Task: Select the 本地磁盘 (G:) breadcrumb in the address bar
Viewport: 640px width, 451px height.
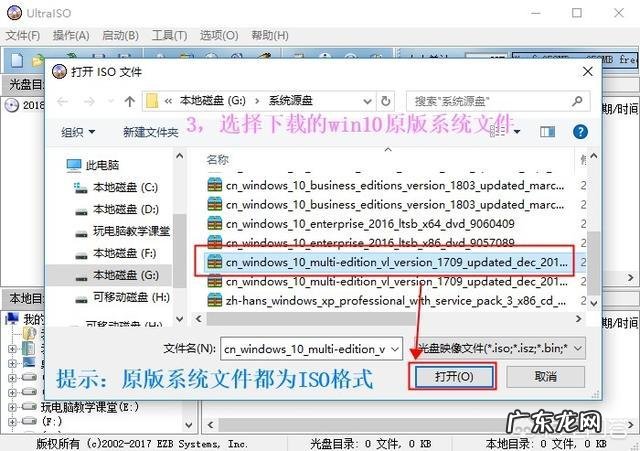Action: click(x=213, y=100)
